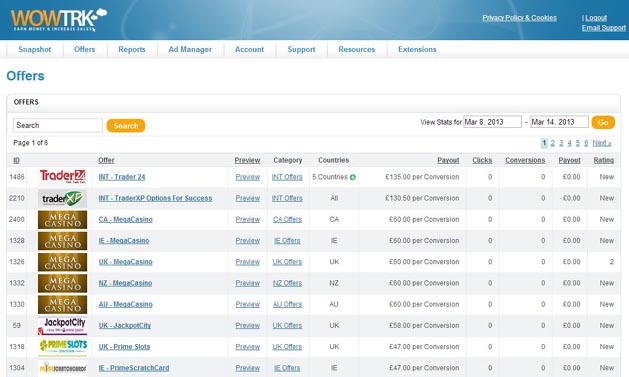Click the Logout link

coord(596,18)
